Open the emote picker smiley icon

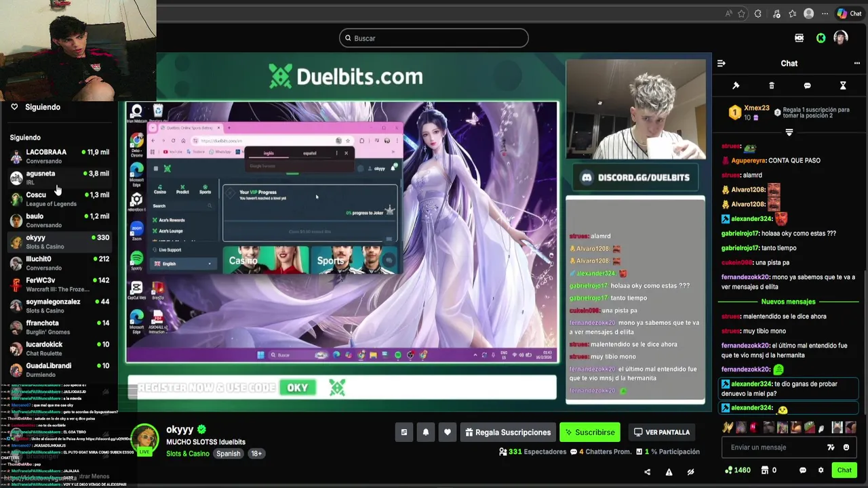[x=846, y=447]
